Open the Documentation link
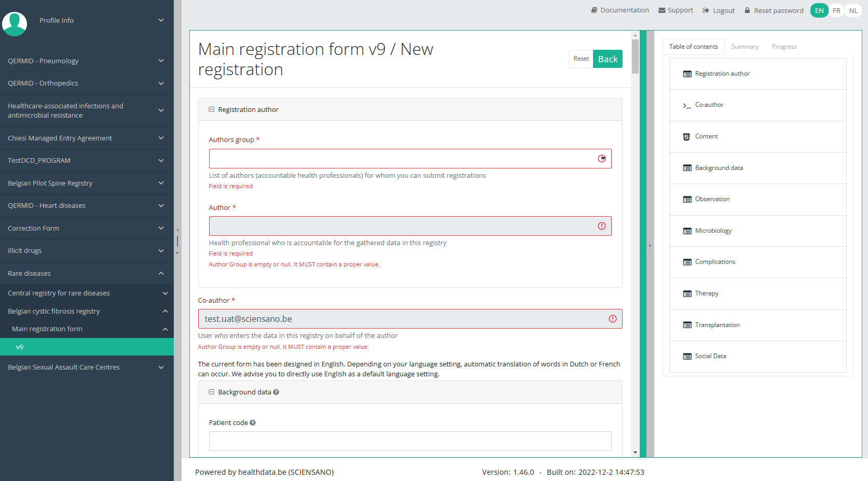Screen dimensions: 868x481 (x=620, y=10)
